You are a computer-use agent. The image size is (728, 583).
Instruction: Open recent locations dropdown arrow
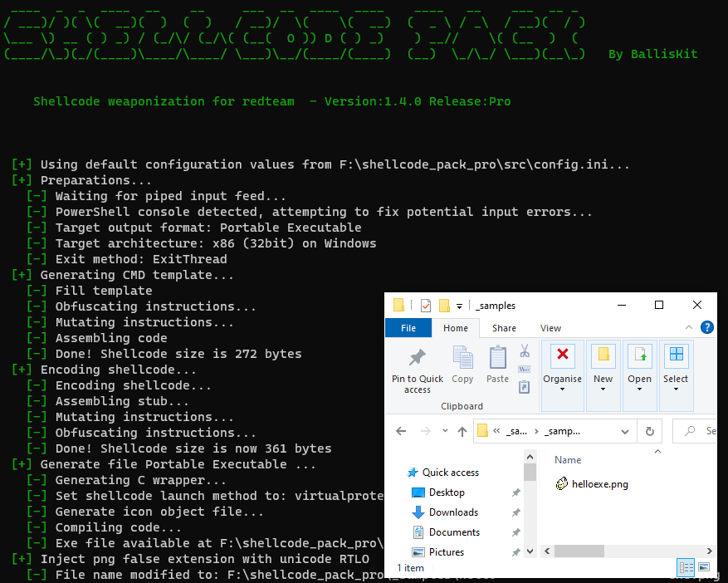tap(445, 431)
